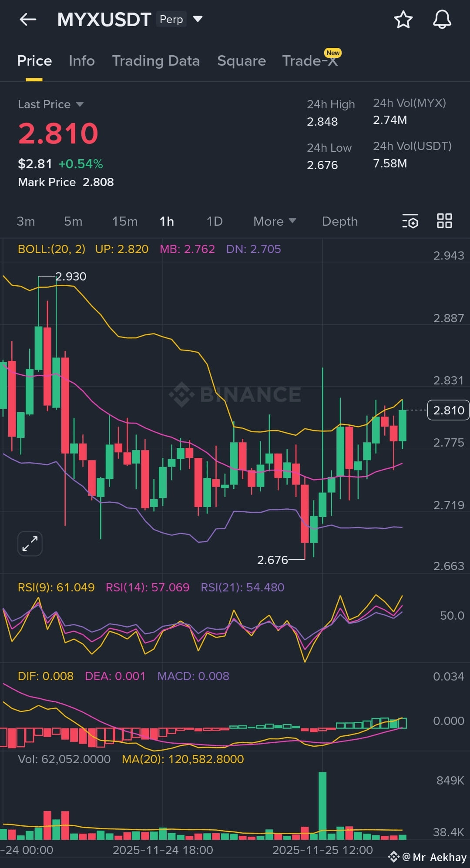Tap the RSI(9): 61.049 label
Screen dimensions: 470x868
coord(56,588)
